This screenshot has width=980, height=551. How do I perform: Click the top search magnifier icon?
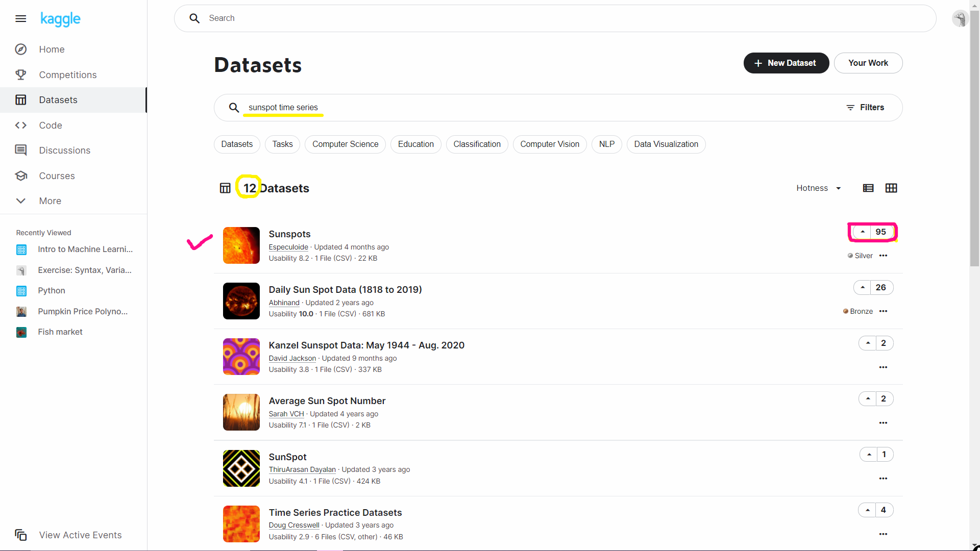(194, 18)
